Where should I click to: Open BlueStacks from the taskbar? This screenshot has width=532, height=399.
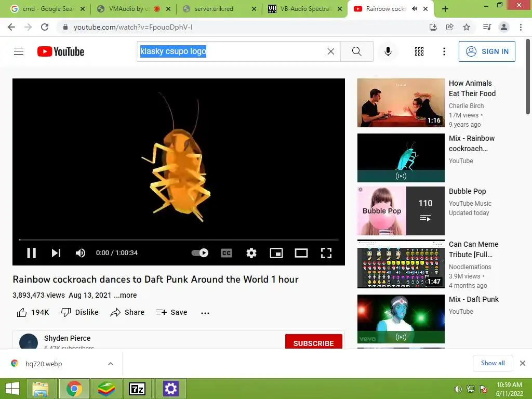(x=106, y=389)
